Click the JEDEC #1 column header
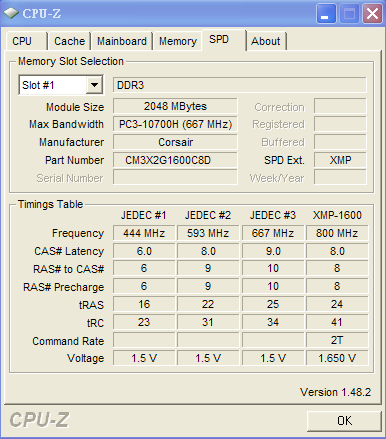The image size is (386, 439). (144, 215)
